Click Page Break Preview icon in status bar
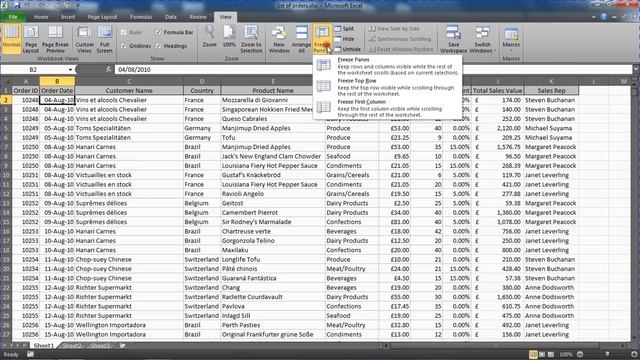 point(551,354)
